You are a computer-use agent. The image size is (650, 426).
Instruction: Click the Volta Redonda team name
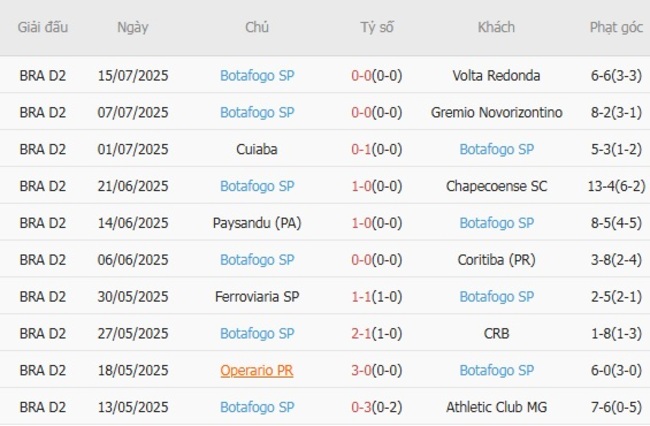pos(496,75)
